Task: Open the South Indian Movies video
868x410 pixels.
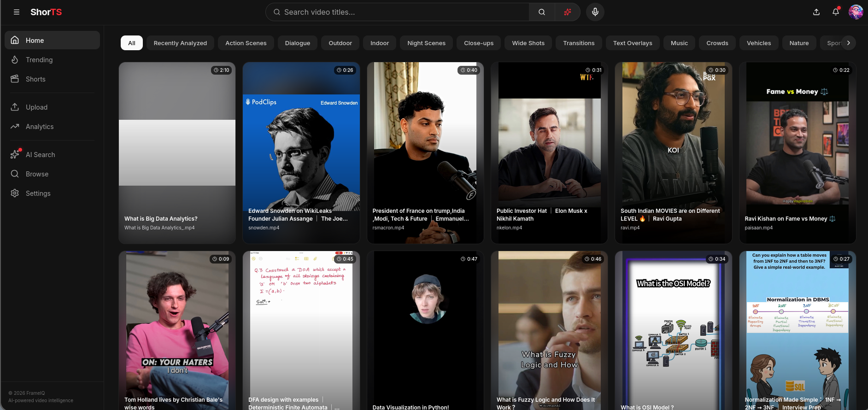Action: (x=674, y=153)
